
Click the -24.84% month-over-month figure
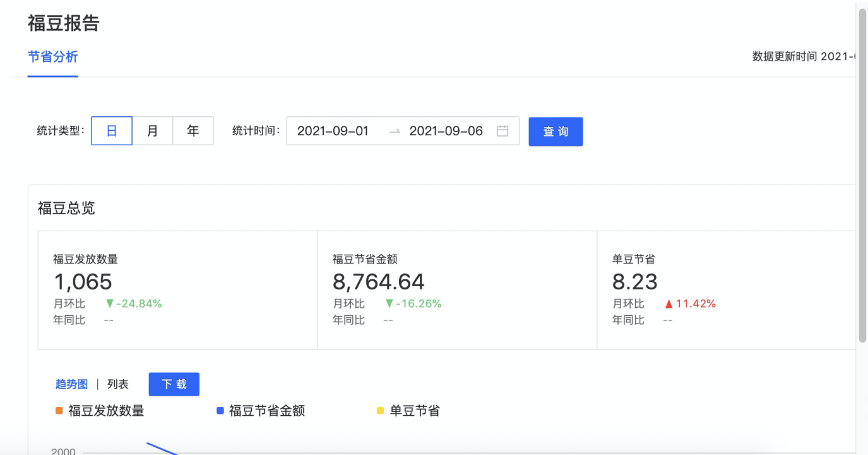click(134, 304)
